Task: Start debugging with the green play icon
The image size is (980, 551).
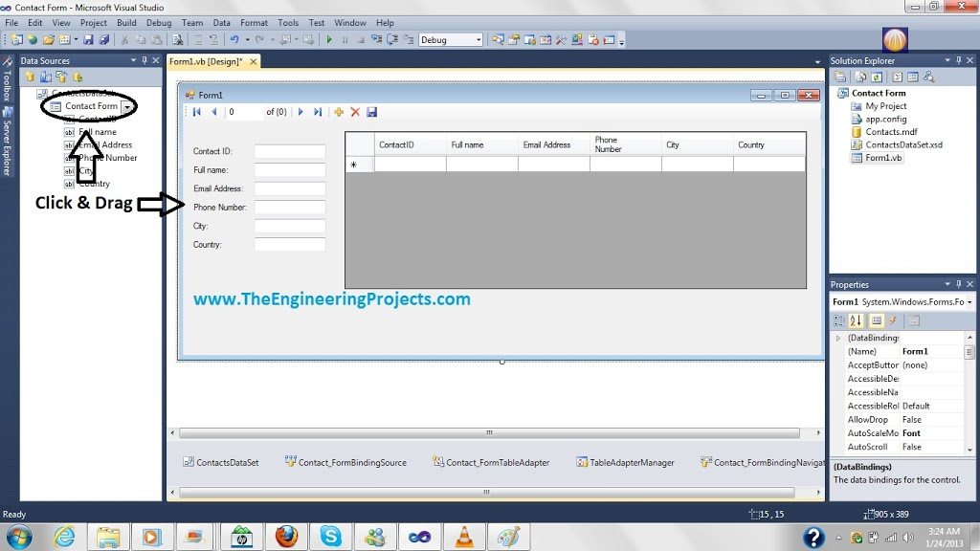Action: click(x=329, y=39)
